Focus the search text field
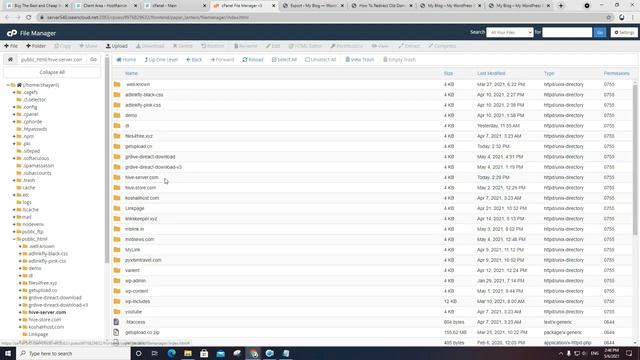 coord(567,33)
